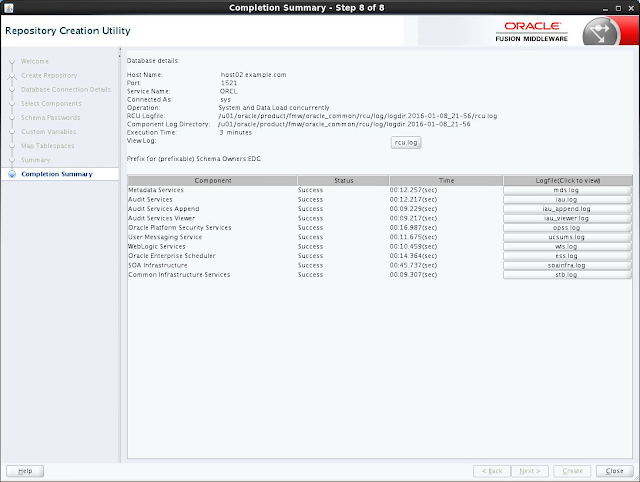640x482 pixels.
Task: Select the Welcome step in sidebar
Action: pos(35,61)
